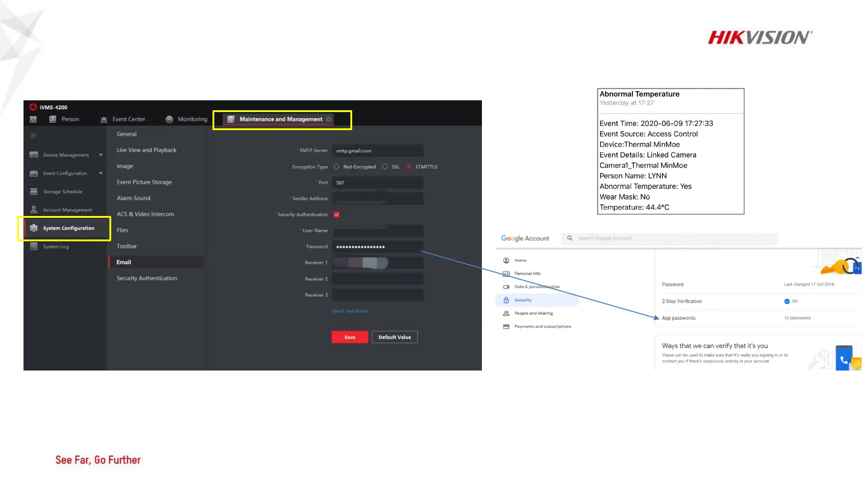
Task: Toggle the Security Authentication checkbox
Action: click(337, 215)
